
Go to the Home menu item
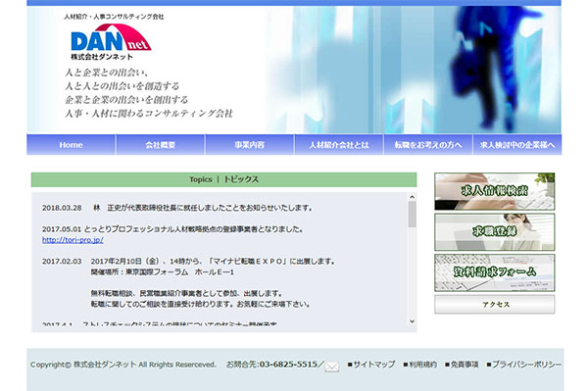pyautogui.click(x=71, y=145)
